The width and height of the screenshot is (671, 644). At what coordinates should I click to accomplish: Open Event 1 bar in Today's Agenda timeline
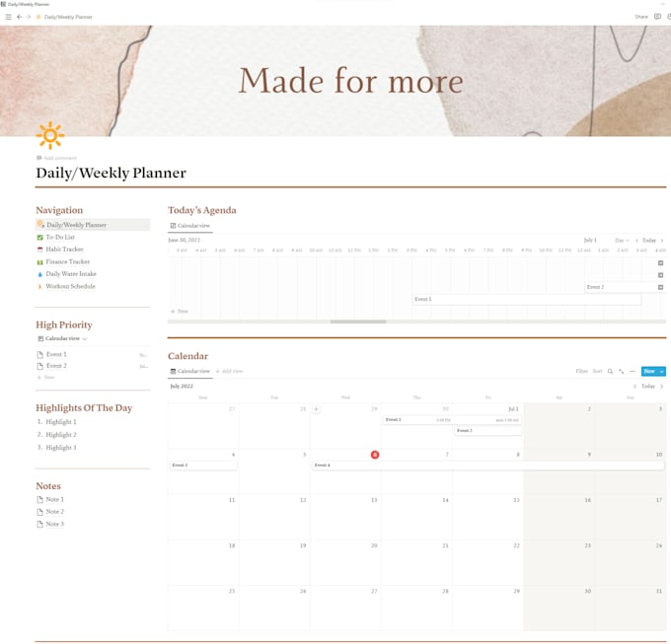coord(526,300)
